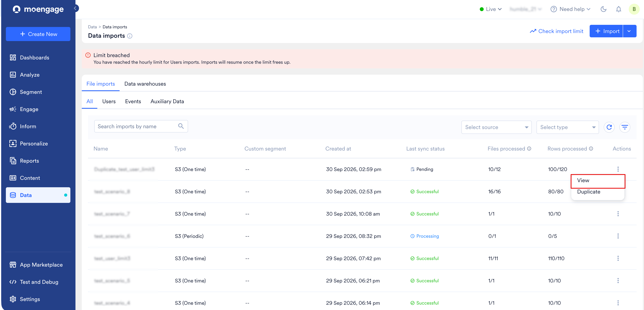
Task: Open actions menu for 29 Sep 06:21 pm row
Action: point(618,280)
